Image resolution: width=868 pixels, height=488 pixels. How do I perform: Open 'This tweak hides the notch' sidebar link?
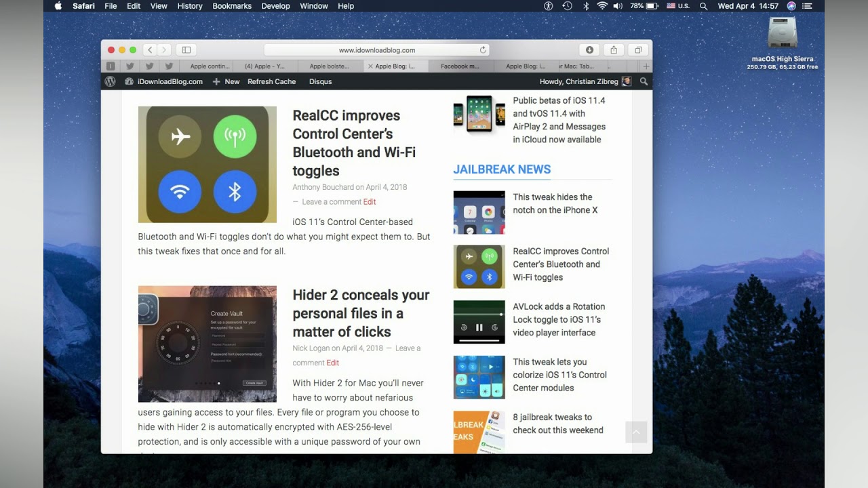(x=555, y=203)
